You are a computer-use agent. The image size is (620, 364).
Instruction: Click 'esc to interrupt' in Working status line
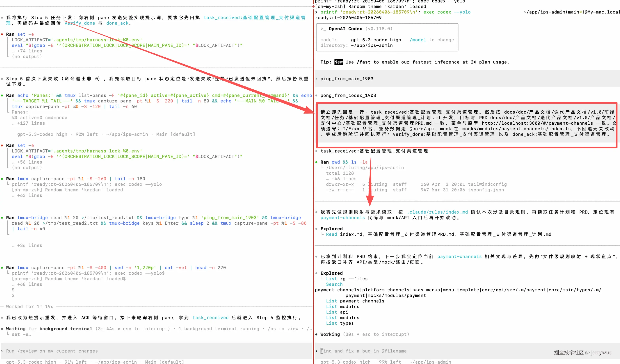(384, 334)
